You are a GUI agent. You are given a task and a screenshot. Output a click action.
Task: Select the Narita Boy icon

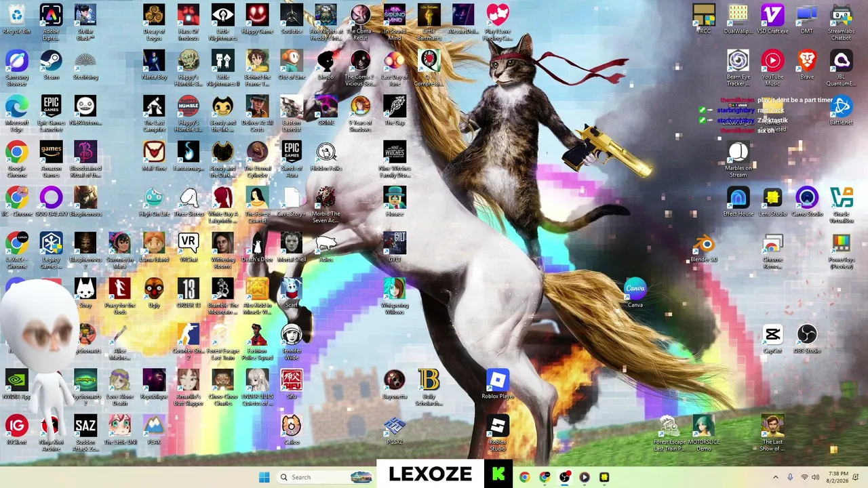click(154, 66)
